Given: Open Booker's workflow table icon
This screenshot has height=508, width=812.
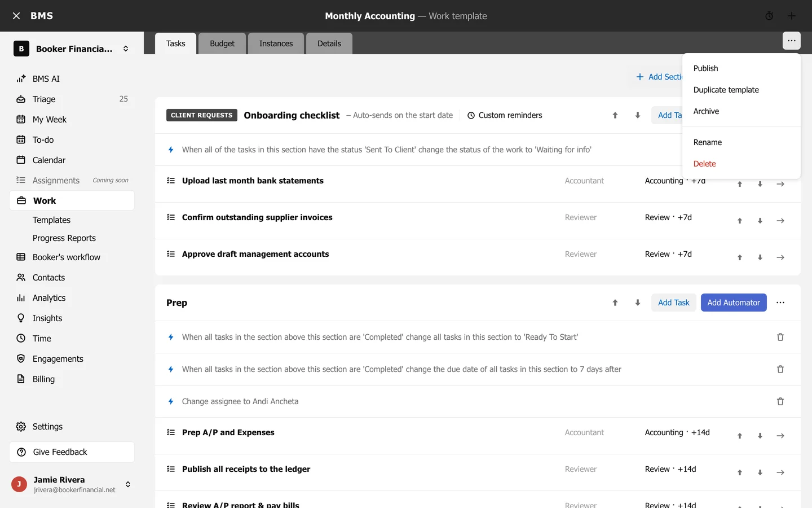Looking at the screenshot, I should coord(21,257).
